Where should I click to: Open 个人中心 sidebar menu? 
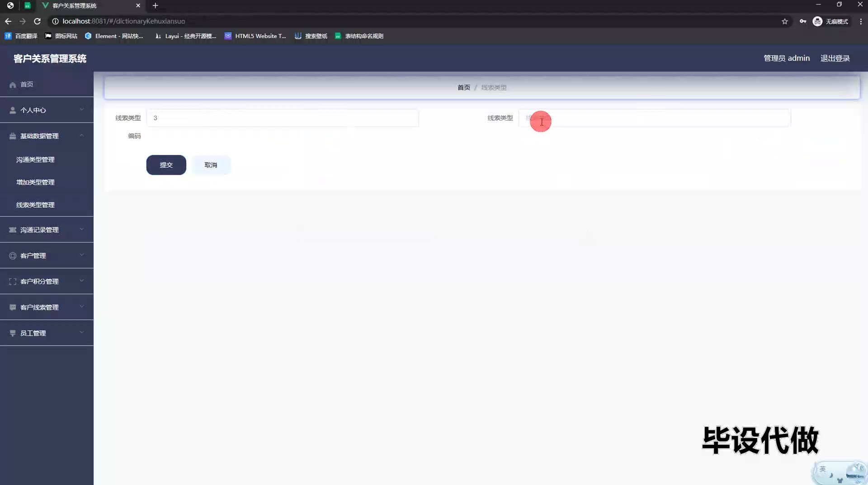[47, 110]
